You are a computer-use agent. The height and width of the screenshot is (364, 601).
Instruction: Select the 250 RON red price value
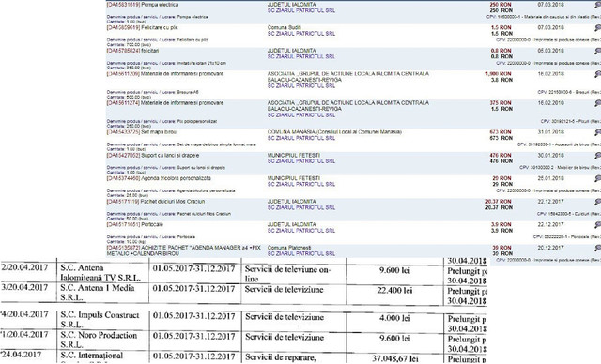pyautogui.click(x=501, y=5)
